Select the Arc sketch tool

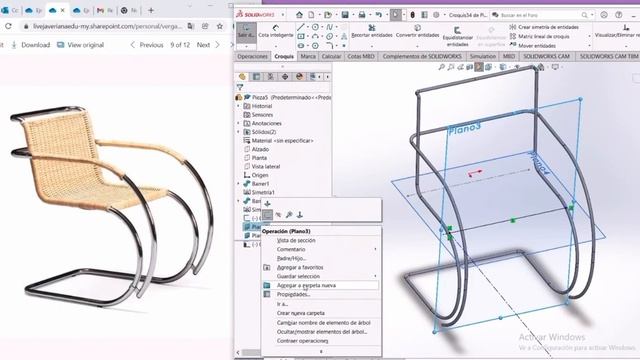(315, 36)
